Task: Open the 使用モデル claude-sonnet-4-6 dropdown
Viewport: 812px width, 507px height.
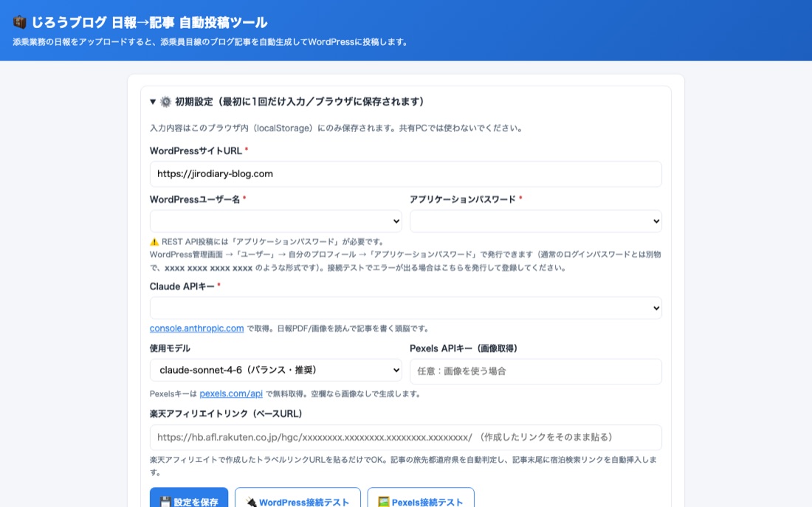Action: click(x=275, y=370)
